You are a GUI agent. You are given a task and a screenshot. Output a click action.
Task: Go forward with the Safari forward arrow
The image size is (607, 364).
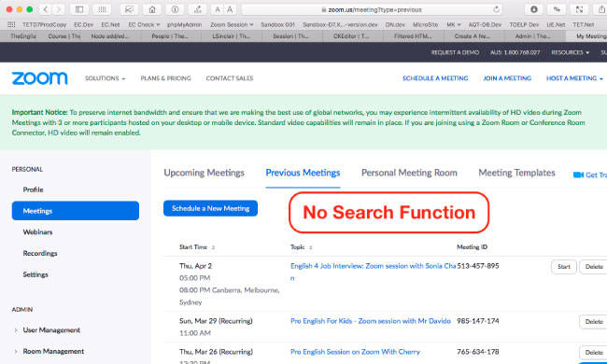pyautogui.click(x=59, y=9)
